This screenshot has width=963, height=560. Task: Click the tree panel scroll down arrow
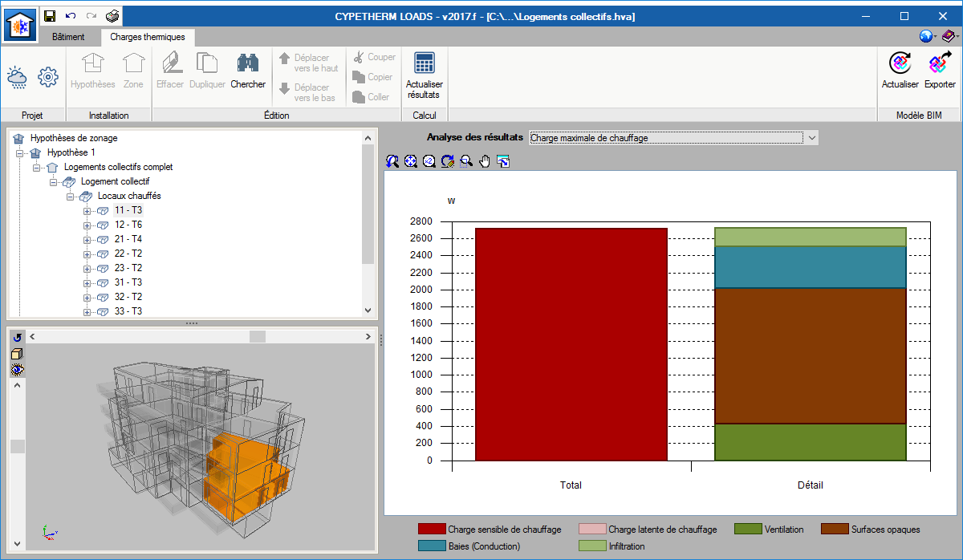tap(368, 310)
